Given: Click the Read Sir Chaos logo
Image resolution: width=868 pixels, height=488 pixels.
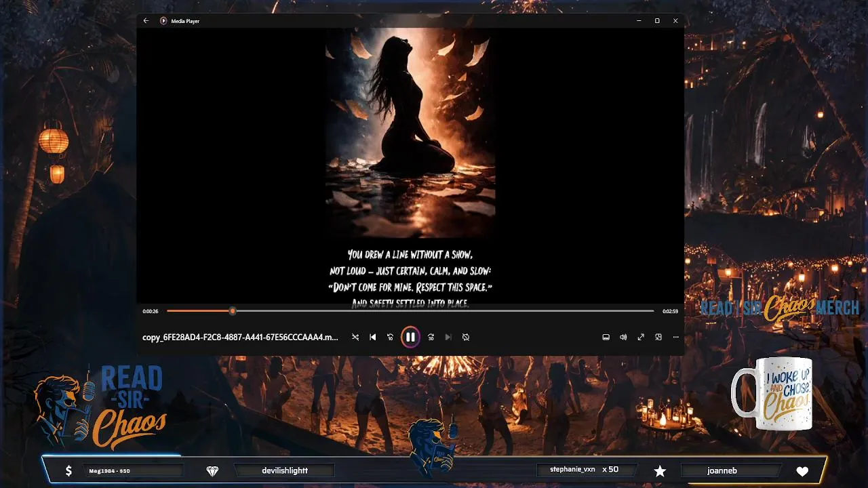Looking at the screenshot, I should pyautogui.click(x=100, y=408).
